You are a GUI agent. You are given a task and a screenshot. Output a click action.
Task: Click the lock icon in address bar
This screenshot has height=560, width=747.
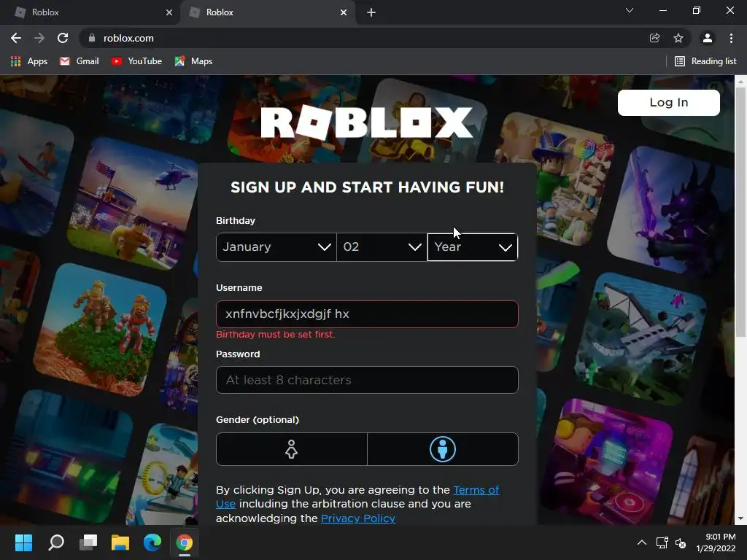[x=92, y=38]
